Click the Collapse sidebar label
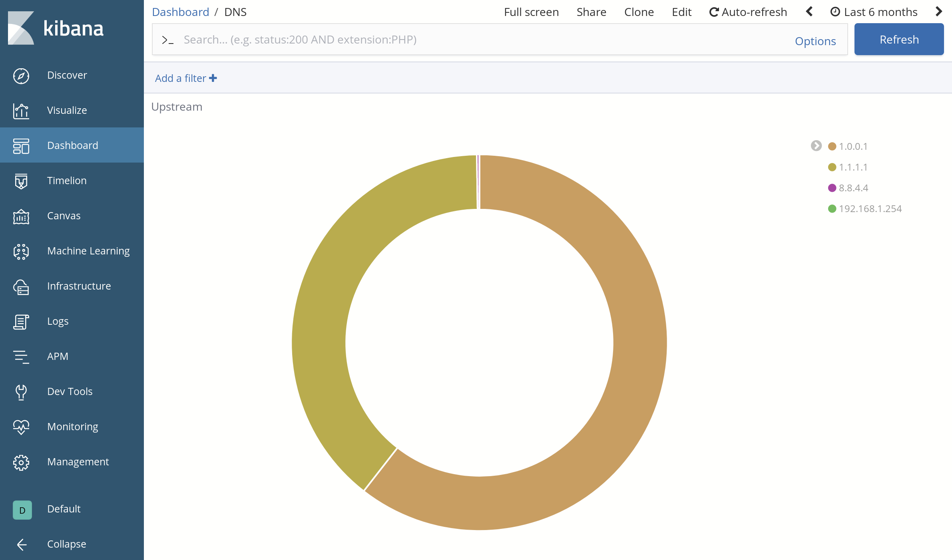The height and width of the screenshot is (560, 952). 67,544
